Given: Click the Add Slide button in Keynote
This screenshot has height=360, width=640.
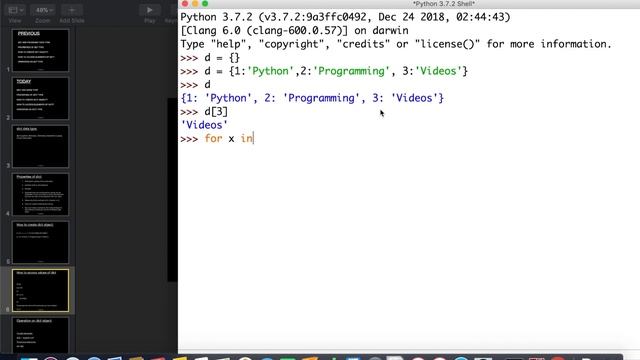Looking at the screenshot, I should (71, 10).
